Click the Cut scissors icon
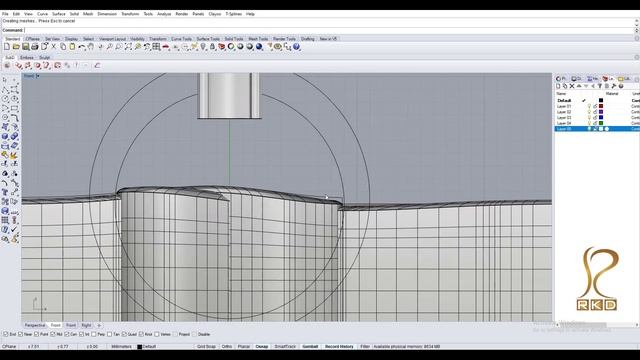 [53, 47]
